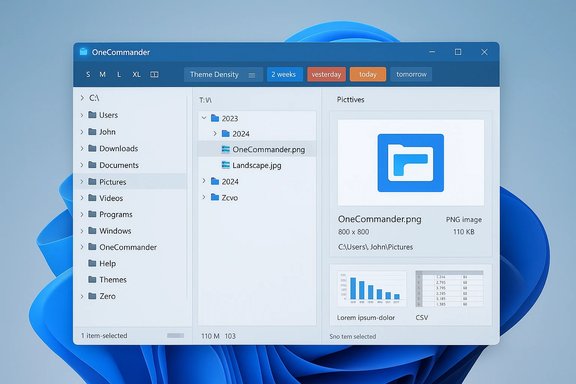The height and width of the screenshot is (384, 576).
Task: Click the Lorem ipsum-dolor caption
Action: [x=366, y=317]
